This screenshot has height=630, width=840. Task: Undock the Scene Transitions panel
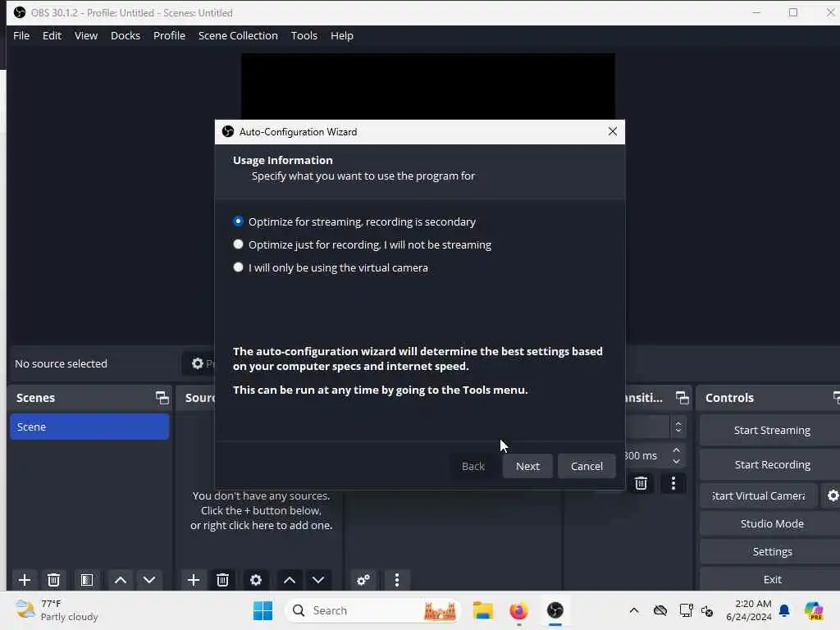682,398
